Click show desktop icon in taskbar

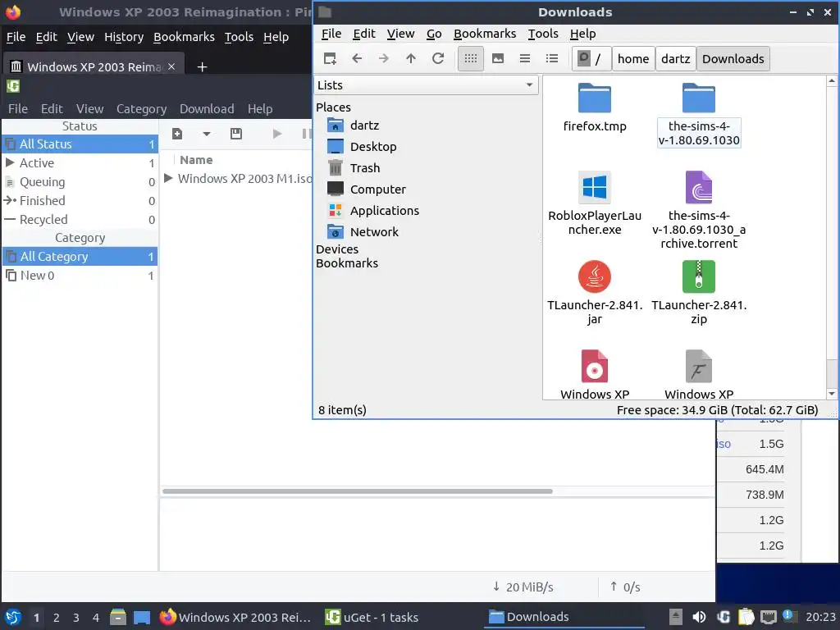141,617
